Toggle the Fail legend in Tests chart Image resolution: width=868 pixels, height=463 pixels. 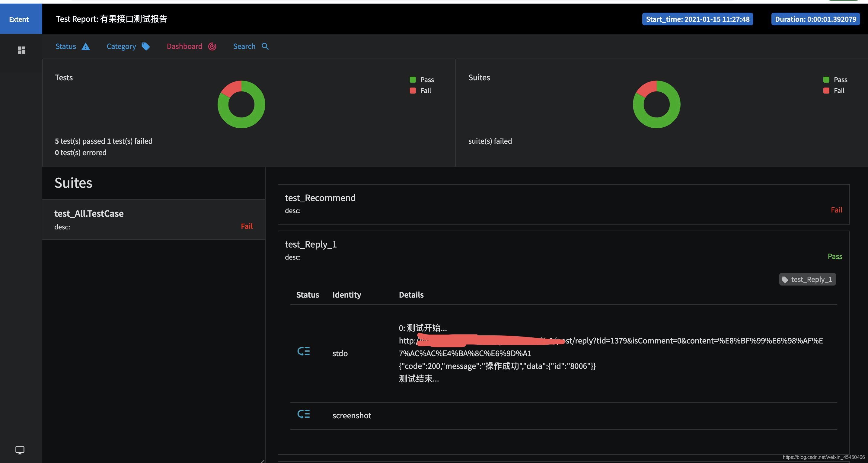420,91
